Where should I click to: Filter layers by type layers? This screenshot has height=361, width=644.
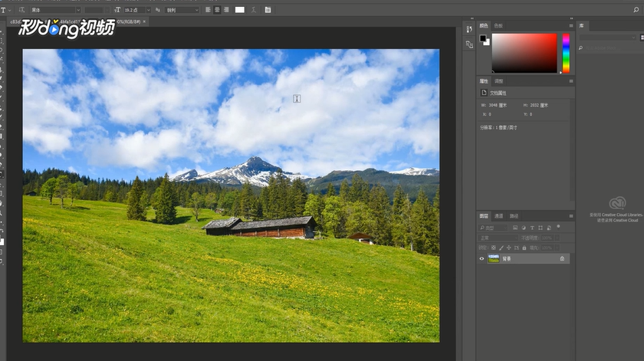pyautogui.click(x=532, y=228)
